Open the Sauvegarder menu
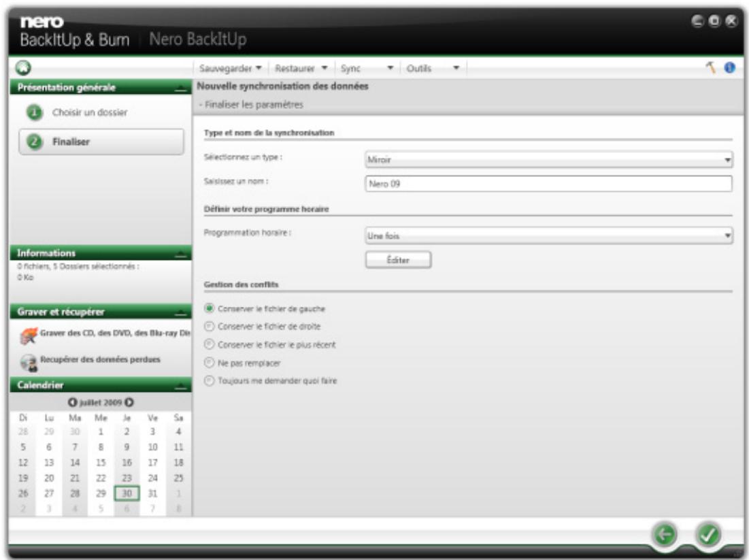749x560 pixels. (x=230, y=68)
